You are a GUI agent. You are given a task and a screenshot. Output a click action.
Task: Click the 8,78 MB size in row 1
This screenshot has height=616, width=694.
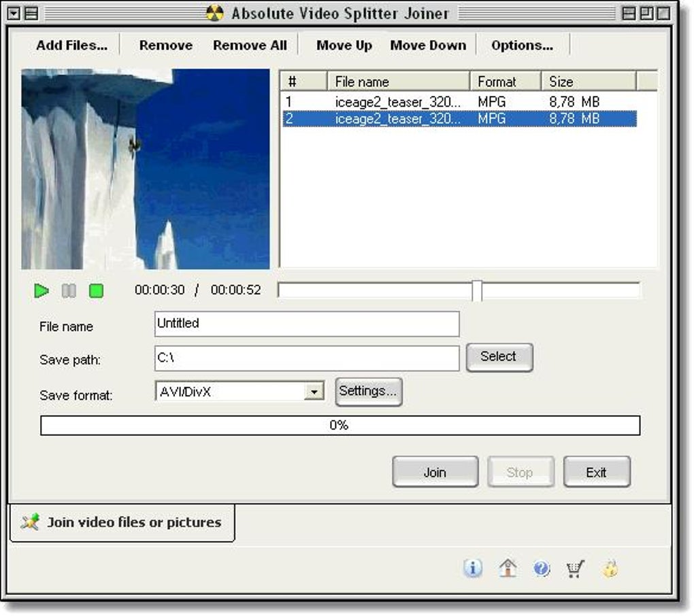(x=574, y=102)
